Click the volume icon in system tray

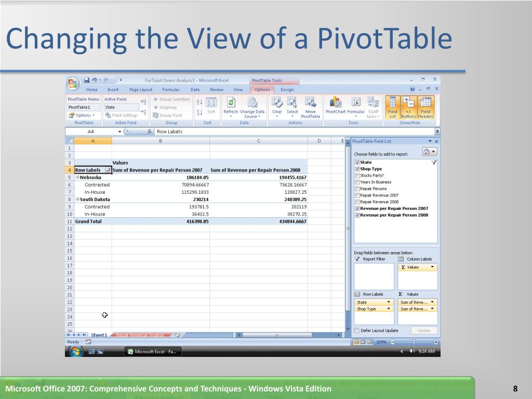point(412,351)
